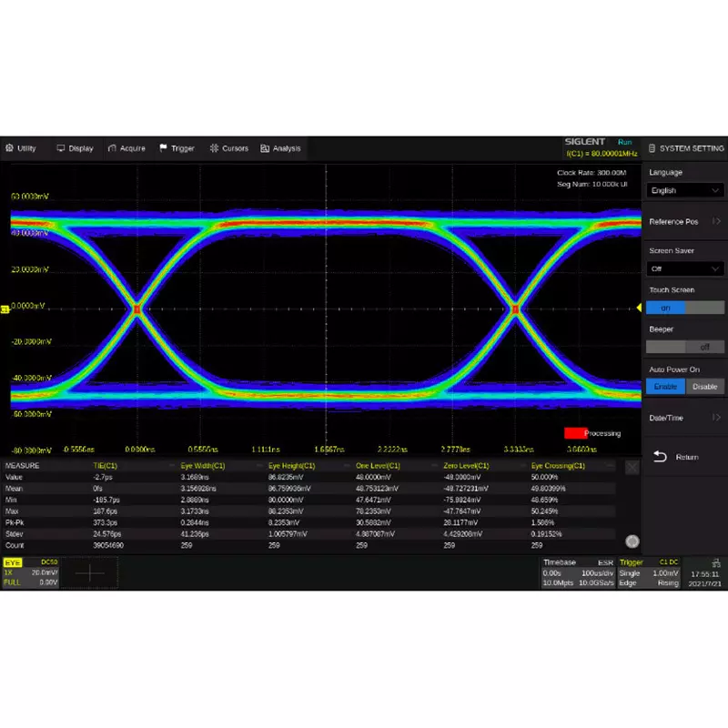
Task: Click the Zero Level(C1) column header
Action: [x=466, y=466]
